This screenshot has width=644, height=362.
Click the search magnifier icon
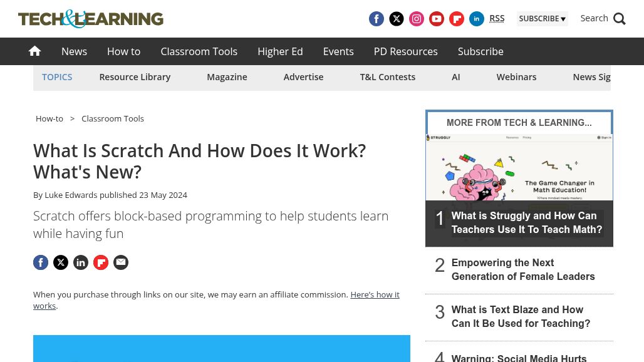[x=620, y=19]
